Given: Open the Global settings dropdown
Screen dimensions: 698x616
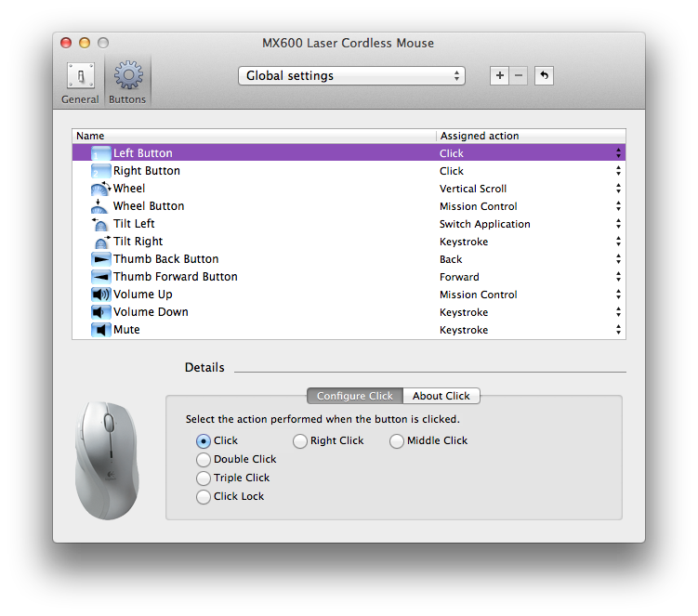Looking at the screenshot, I should click(x=351, y=75).
